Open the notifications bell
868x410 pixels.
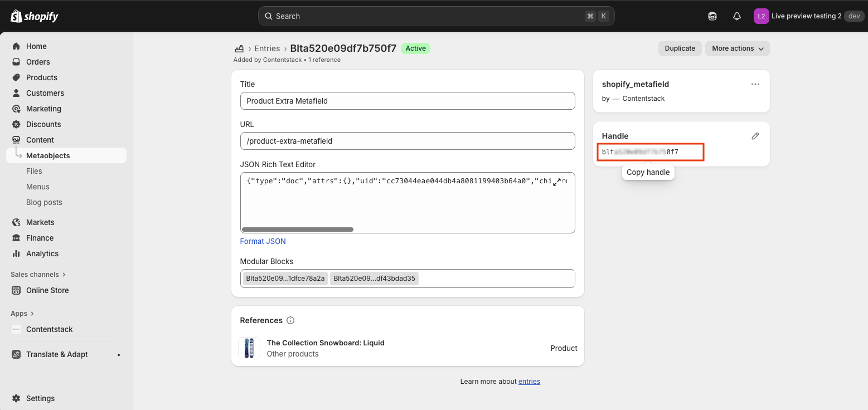(737, 16)
